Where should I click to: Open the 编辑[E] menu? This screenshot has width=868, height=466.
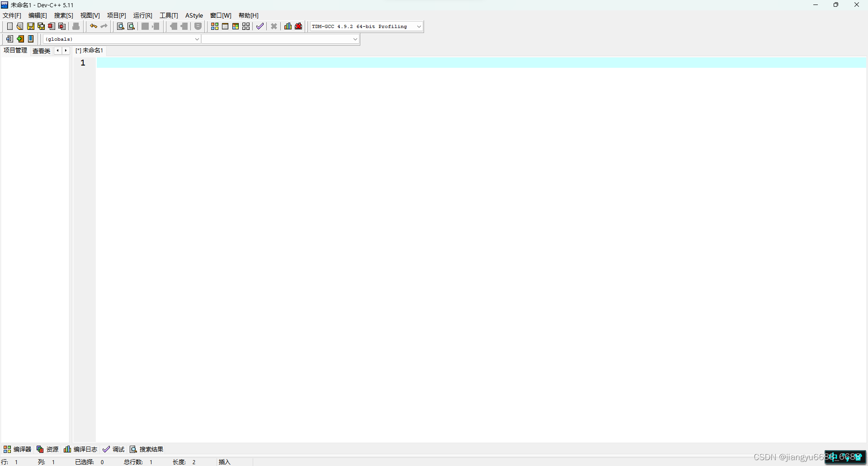[x=38, y=15]
